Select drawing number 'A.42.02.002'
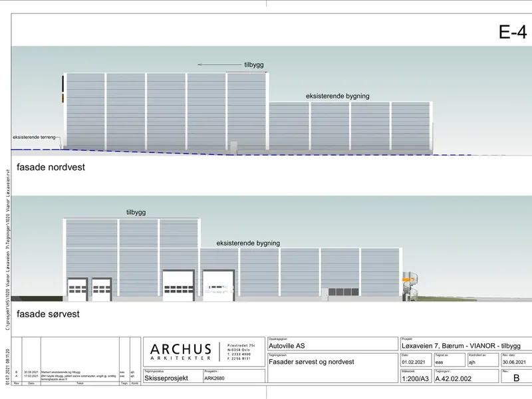This screenshot has height=399, width=532. click(454, 378)
